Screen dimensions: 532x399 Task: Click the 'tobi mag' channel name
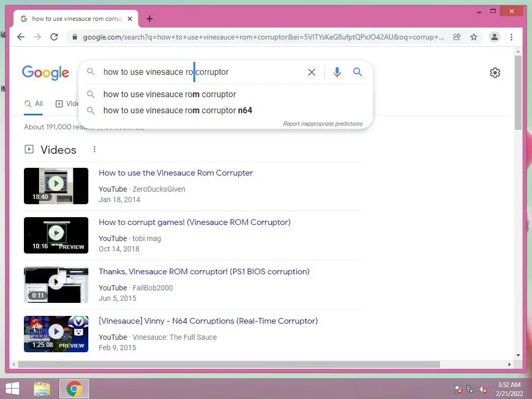(x=147, y=238)
